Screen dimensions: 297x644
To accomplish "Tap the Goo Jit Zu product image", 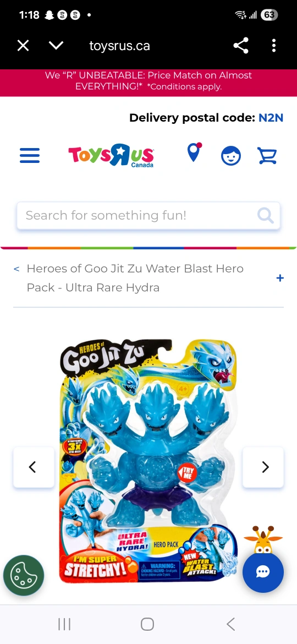I will tap(148, 461).
